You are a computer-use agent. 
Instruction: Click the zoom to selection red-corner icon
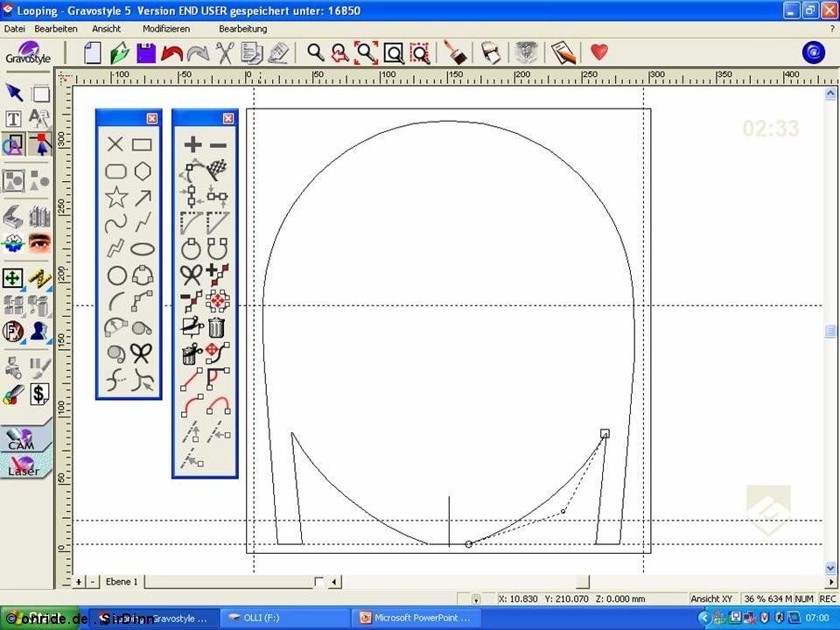pos(366,53)
